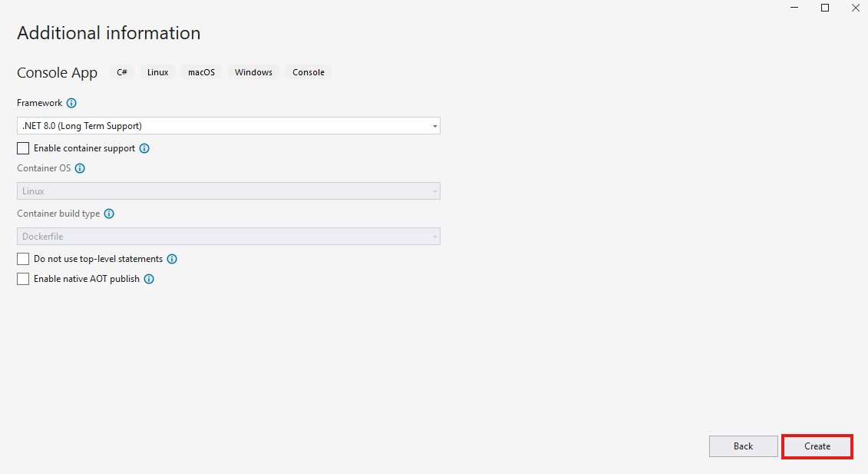Enable container support checkbox

(23, 148)
